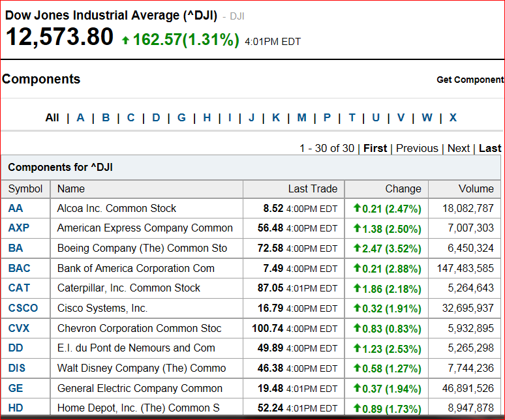The image size is (505, 420).
Task: Go to Next page of components
Action: [x=458, y=148]
